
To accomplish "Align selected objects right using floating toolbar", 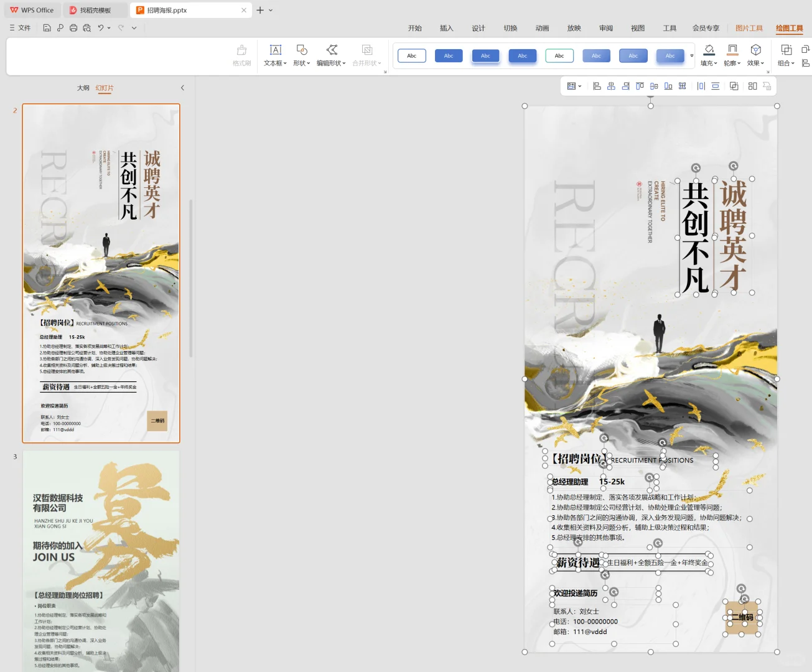I will click(x=625, y=86).
